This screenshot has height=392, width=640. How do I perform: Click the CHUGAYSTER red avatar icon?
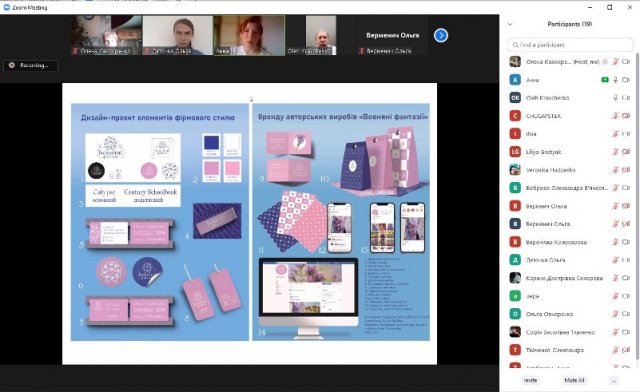515,116
